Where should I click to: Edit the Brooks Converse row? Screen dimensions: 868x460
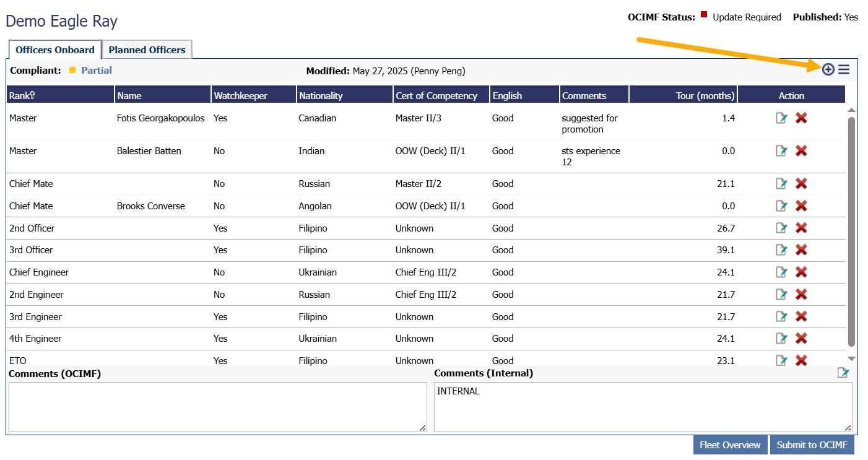click(x=781, y=206)
